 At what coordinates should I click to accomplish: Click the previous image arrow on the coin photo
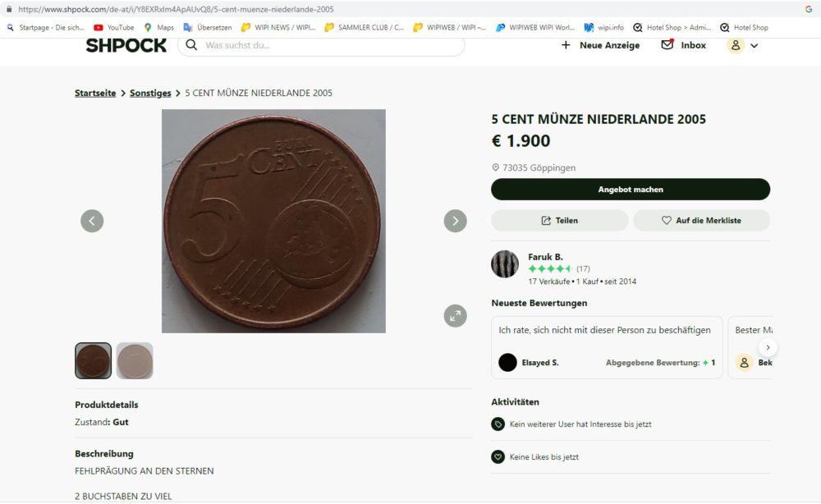[x=92, y=221]
